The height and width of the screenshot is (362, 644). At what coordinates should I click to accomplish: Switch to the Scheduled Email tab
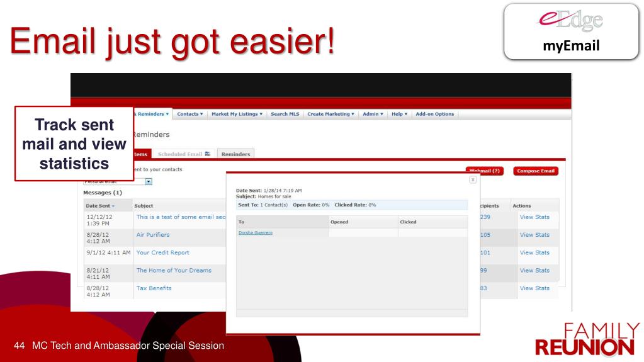point(184,154)
